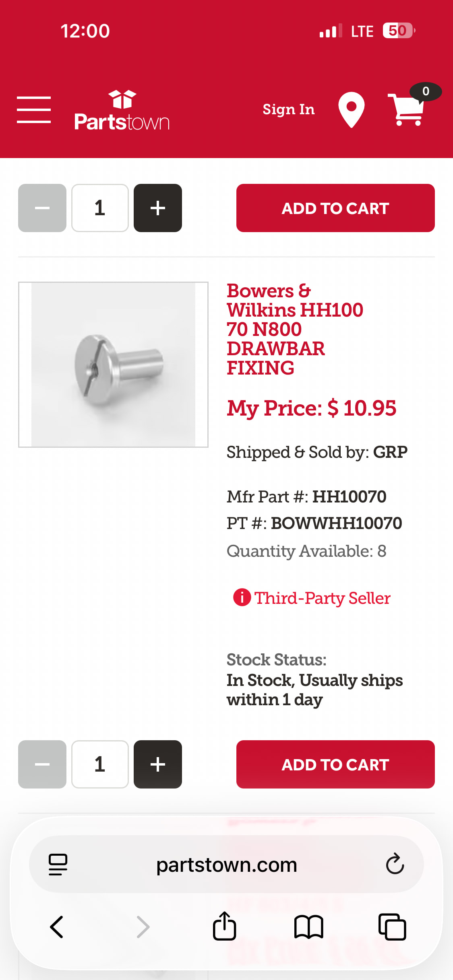Focus the partstown.com address bar
The width and height of the screenshot is (453, 980).
pos(226,864)
